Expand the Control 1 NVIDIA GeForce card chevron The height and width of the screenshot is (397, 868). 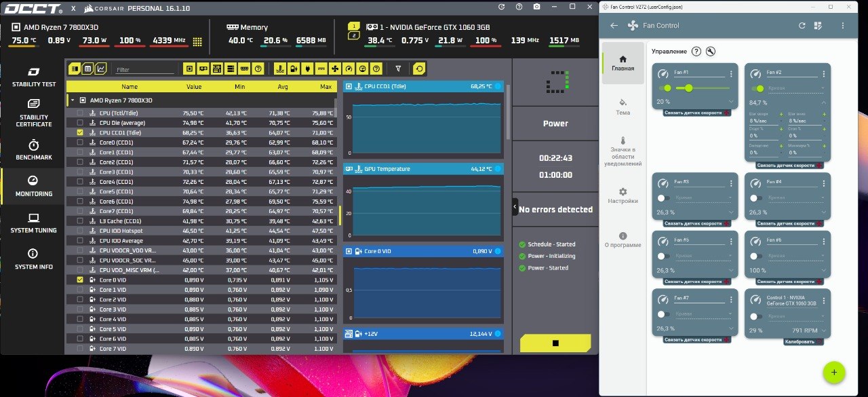[823, 330]
